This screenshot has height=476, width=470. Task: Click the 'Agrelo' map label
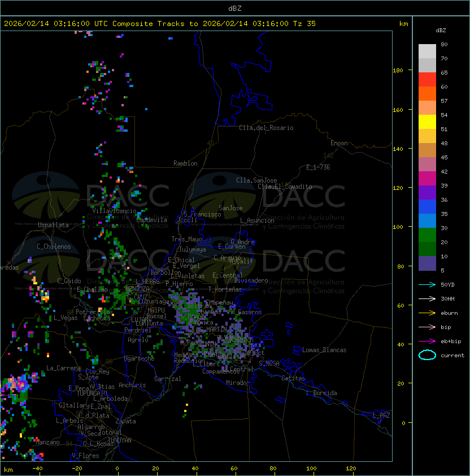click(x=138, y=340)
